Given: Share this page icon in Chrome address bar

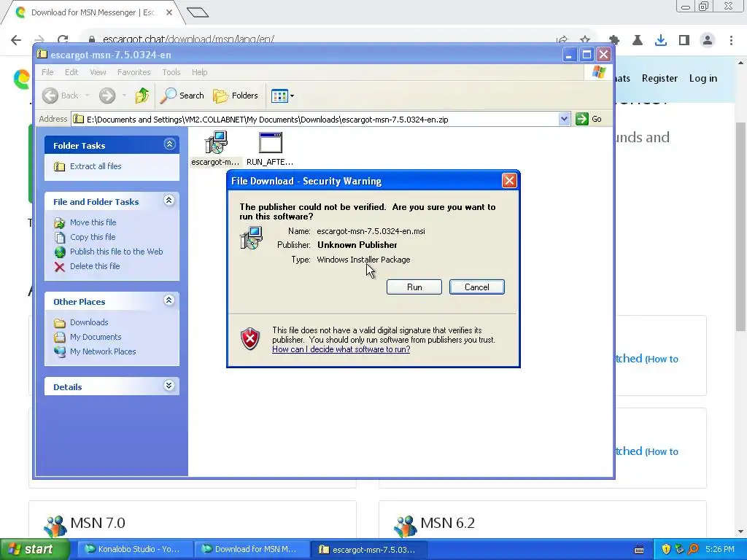Looking at the screenshot, I should (x=562, y=40).
